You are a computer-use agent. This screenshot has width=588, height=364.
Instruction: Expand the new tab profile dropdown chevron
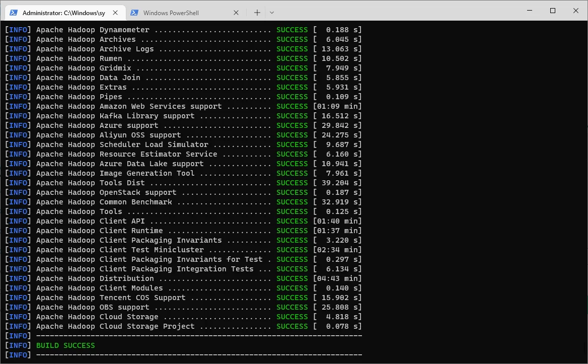(272, 13)
